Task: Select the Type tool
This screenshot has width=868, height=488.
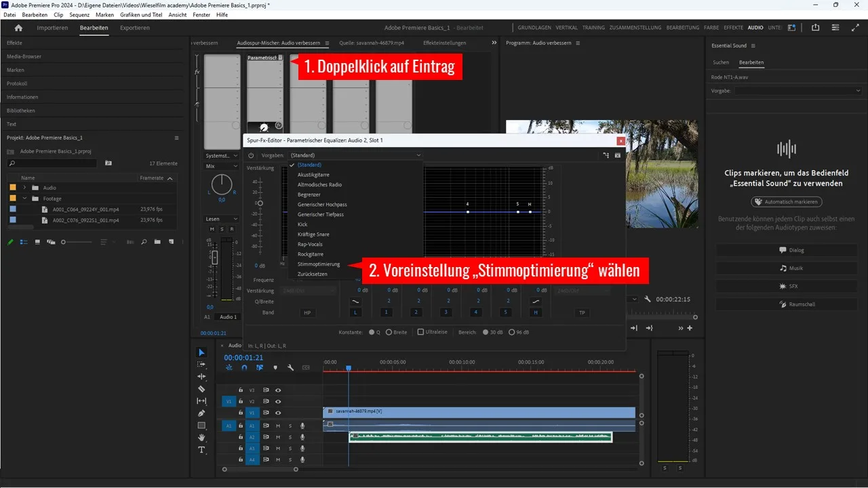Action: 201,450
